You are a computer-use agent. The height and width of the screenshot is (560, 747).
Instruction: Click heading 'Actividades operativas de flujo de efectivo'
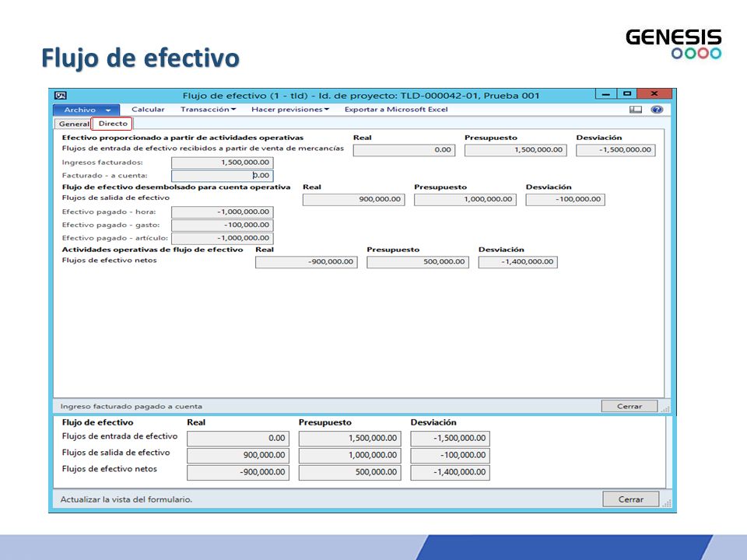(x=153, y=250)
